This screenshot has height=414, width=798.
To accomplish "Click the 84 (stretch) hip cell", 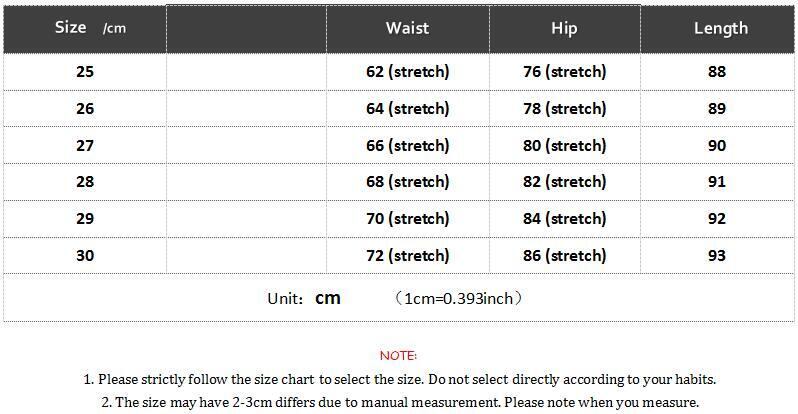I will (x=564, y=219).
